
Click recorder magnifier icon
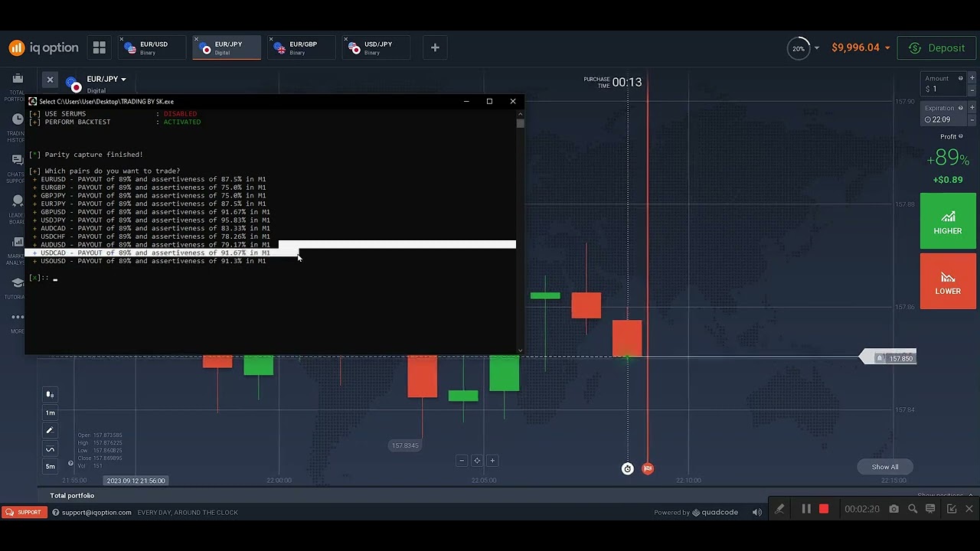click(913, 509)
